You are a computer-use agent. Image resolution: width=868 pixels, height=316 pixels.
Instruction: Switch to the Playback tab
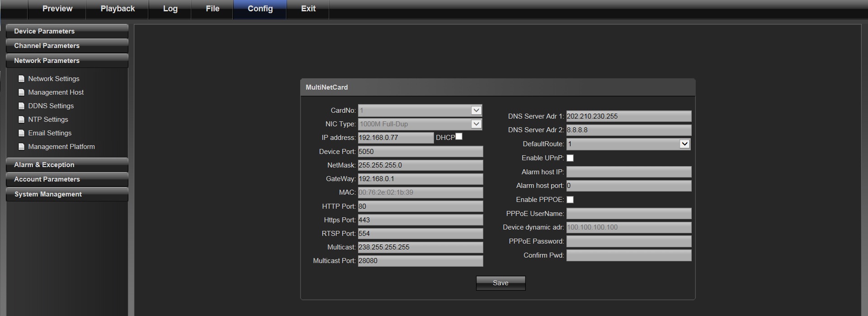(x=118, y=9)
